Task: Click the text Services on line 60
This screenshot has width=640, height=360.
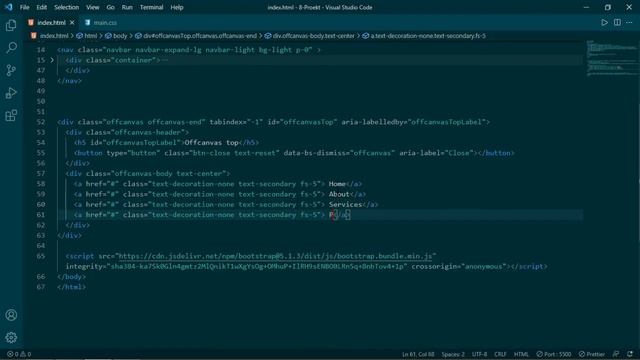Action: [345, 204]
